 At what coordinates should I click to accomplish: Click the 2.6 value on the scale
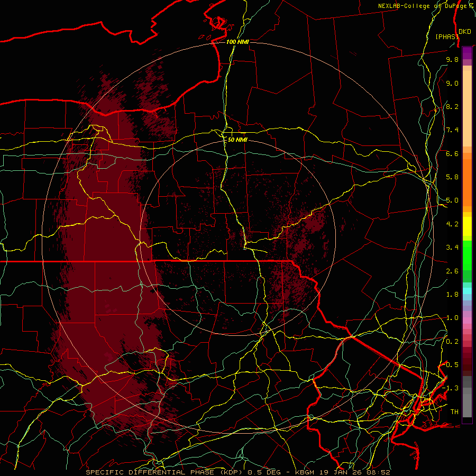tap(452, 271)
